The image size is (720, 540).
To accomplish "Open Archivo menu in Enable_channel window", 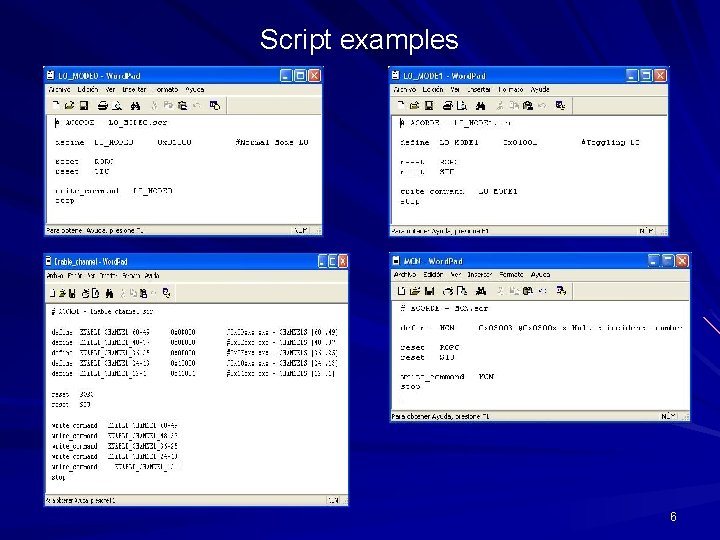I will (x=55, y=276).
